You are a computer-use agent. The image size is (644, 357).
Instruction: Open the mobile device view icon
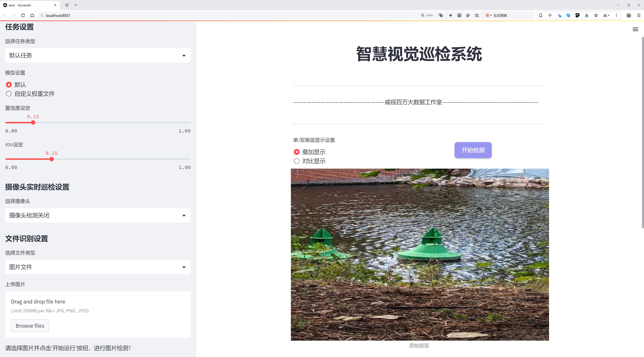coord(541,15)
